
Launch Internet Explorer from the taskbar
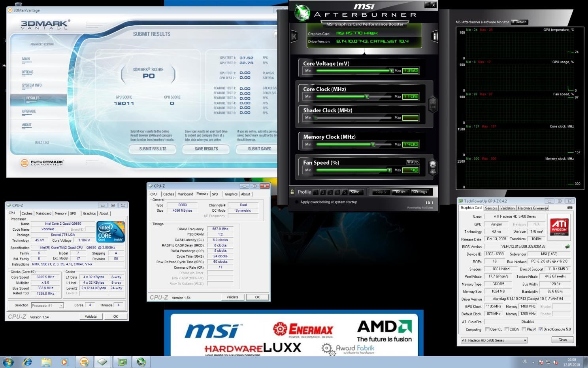(x=27, y=362)
